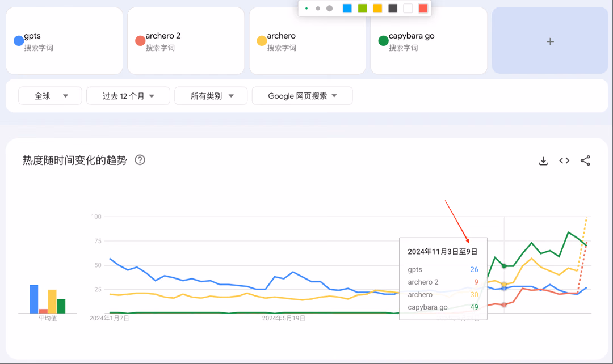Click the blue gpts average bar

pos(34,299)
